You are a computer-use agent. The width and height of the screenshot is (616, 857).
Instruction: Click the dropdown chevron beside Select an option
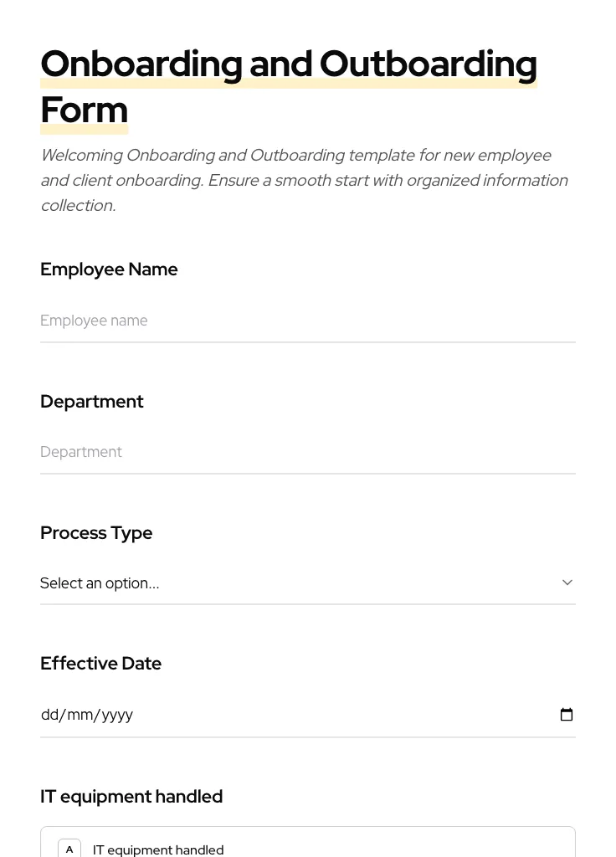pos(567,582)
